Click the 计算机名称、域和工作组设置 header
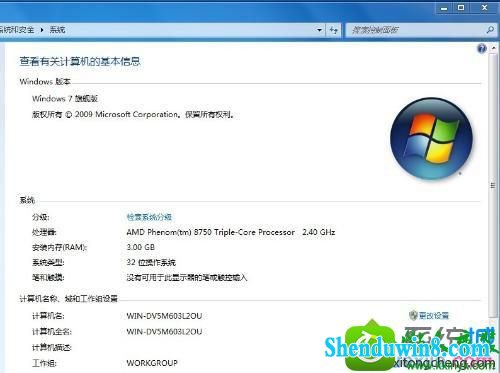Screen dimensions: 500x373 click(x=68, y=299)
